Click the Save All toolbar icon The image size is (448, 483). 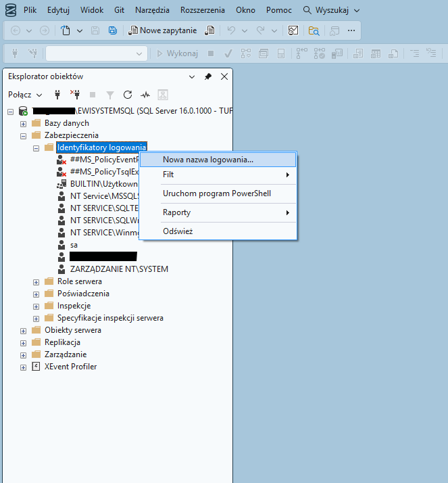pyautogui.click(x=112, y=30)
